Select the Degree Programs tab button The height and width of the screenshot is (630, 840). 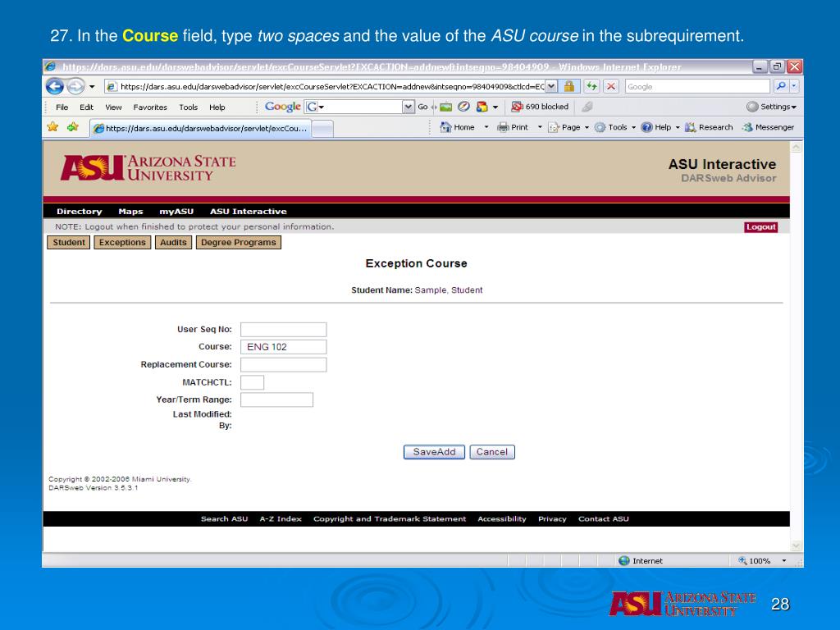(x=239, y=242)
